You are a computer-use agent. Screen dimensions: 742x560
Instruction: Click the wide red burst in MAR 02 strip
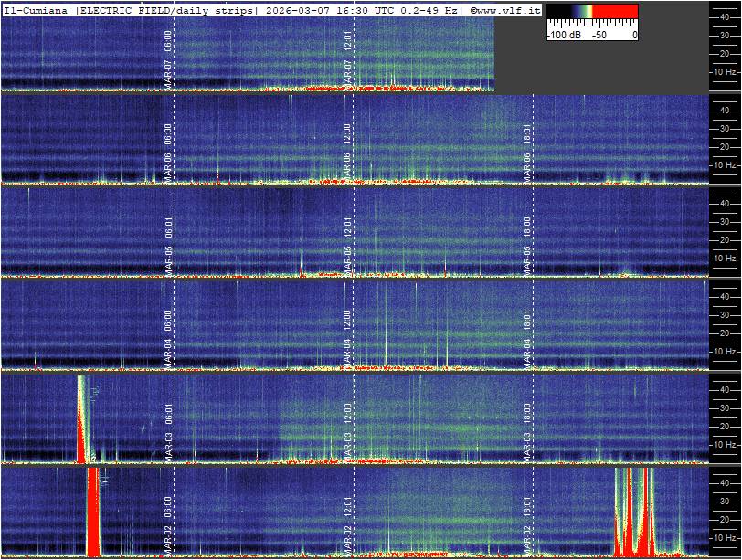(x=92, y=512)
